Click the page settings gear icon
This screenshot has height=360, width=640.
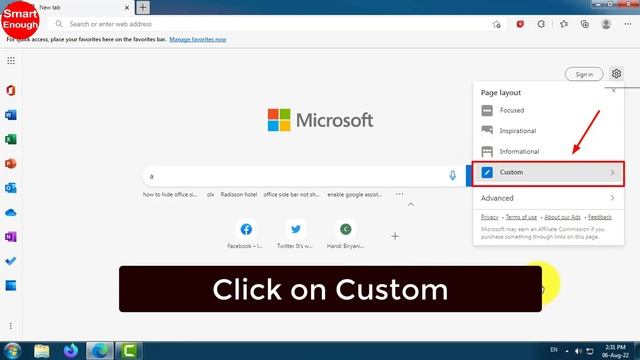(x=616, y=73)
